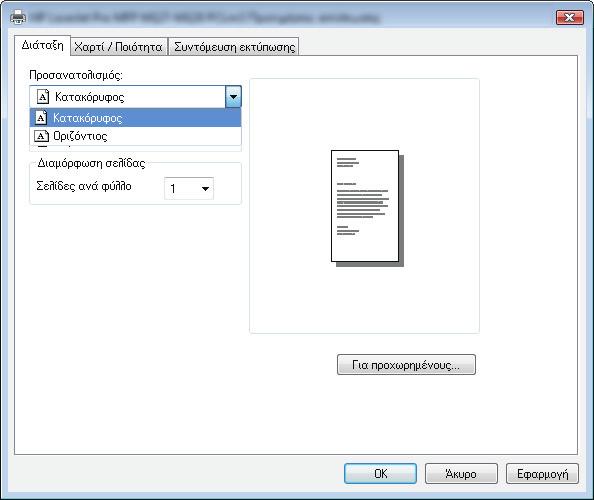Click the Για προχωρημένους... button

406,364
